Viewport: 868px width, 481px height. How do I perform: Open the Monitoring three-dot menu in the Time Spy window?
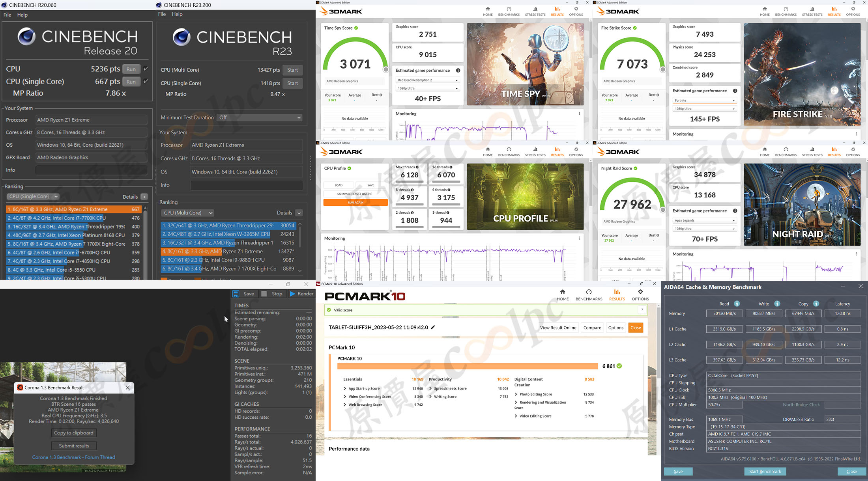point(579,114)
